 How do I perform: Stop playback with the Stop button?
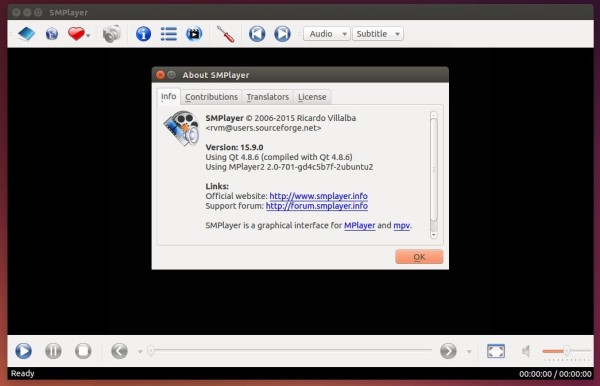pos(83,351)
